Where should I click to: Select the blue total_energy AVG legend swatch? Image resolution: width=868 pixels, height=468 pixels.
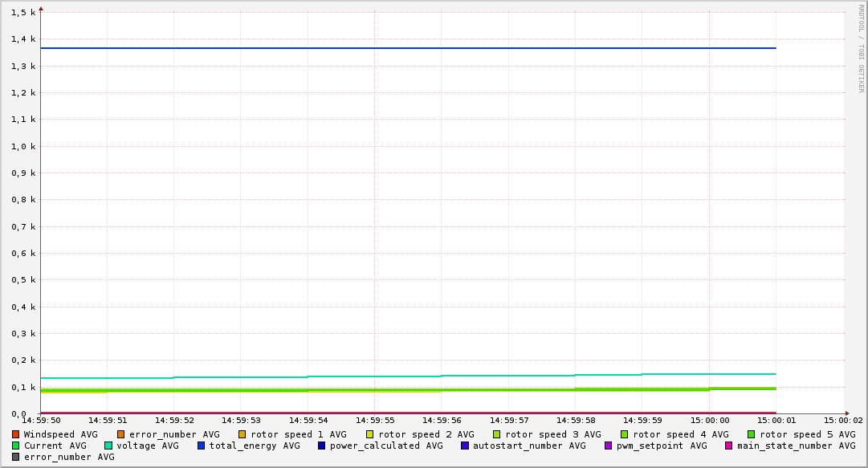[202, 446]
